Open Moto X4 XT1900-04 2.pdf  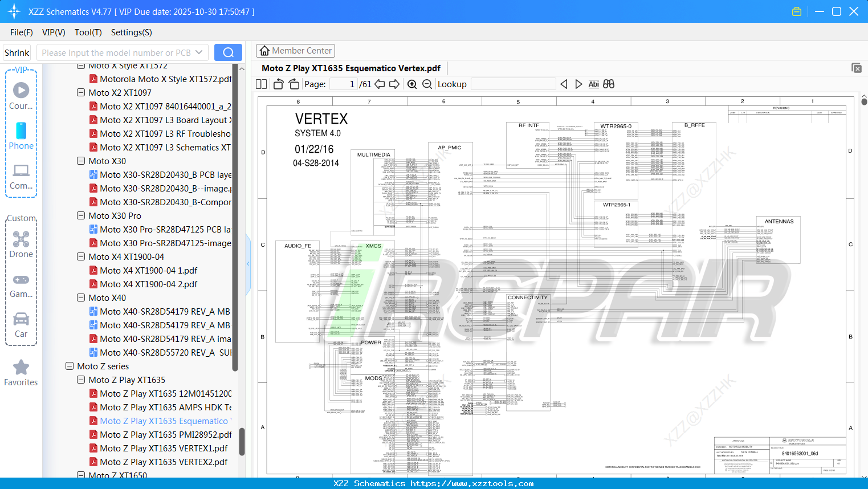pos(149,284)
